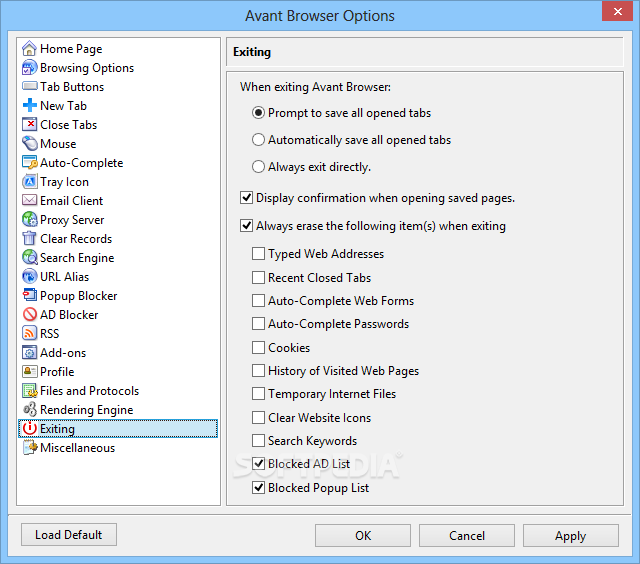
Task: Click the Apply button
Action: pyautogui.click(x=571, y=536)
